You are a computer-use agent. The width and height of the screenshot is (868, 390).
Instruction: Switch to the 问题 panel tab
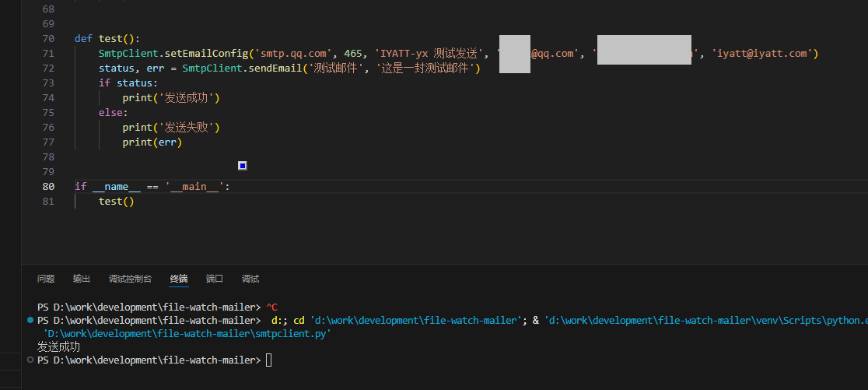coord(46,279)
